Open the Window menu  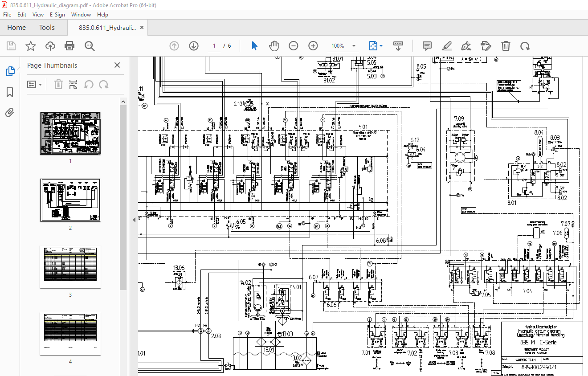(x=81, y=14)
